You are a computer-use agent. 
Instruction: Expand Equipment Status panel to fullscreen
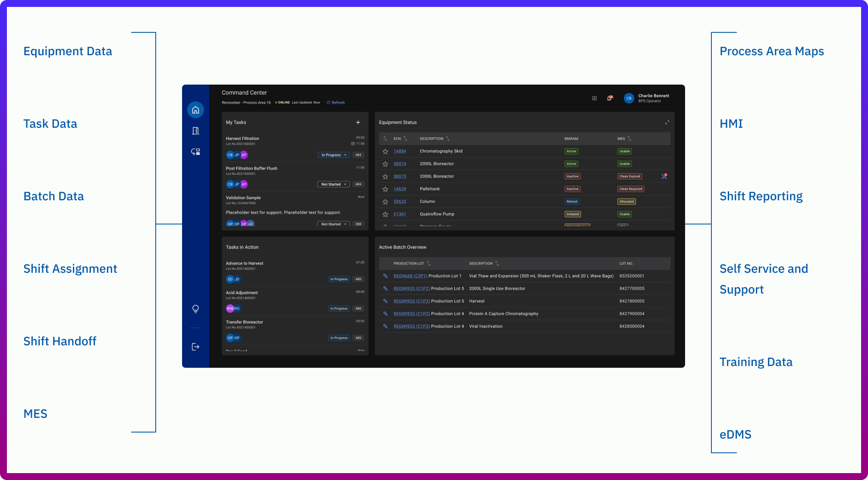pyautogui.click(x=667, y=122)
